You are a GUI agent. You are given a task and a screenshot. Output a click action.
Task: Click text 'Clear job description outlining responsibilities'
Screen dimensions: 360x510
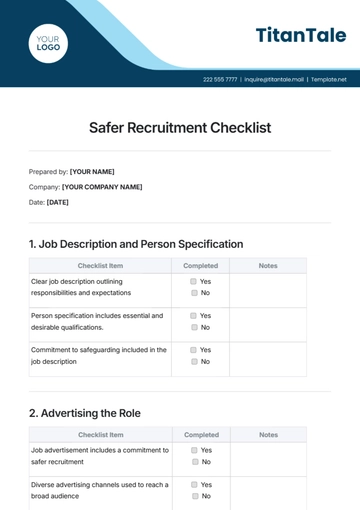(81, 287)
